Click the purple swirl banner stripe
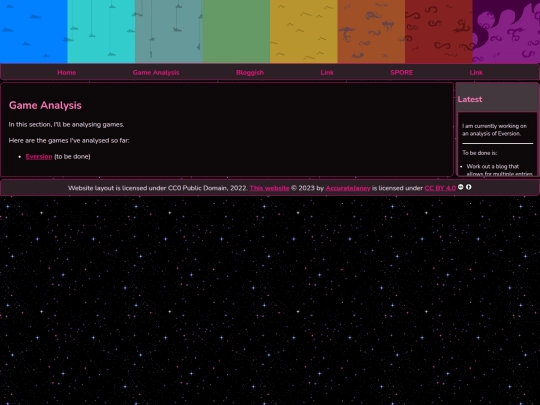This screenshot has width=540, height=405. click(x=506, y=31)
